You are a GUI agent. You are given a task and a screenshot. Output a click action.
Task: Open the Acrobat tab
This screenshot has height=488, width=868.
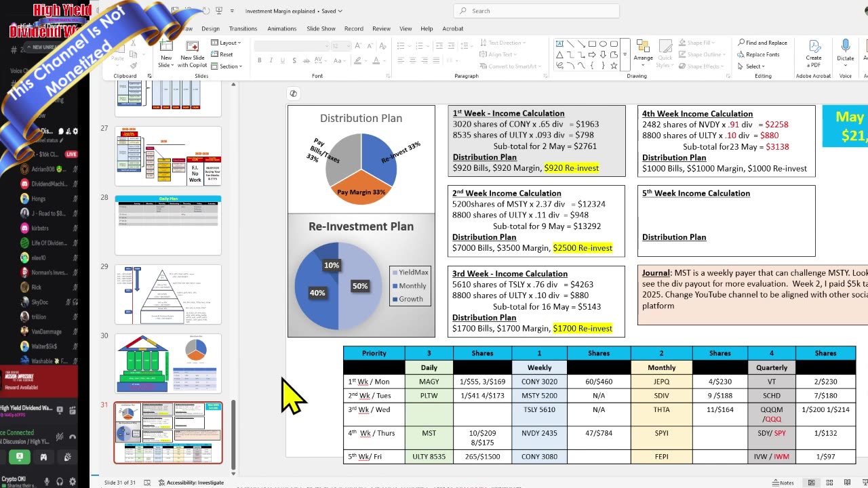pyautogui.click(x=453, y=28)
